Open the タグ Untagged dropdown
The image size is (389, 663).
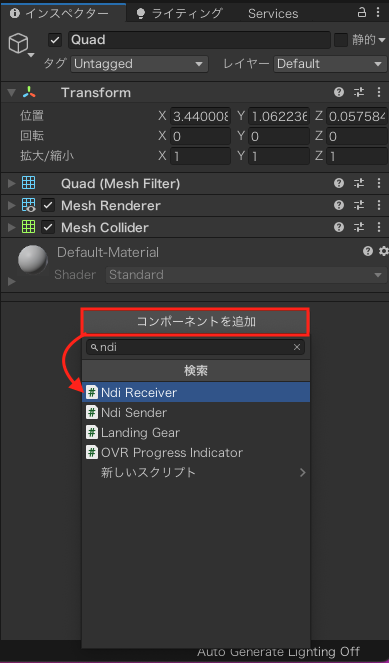coord(139,64)
